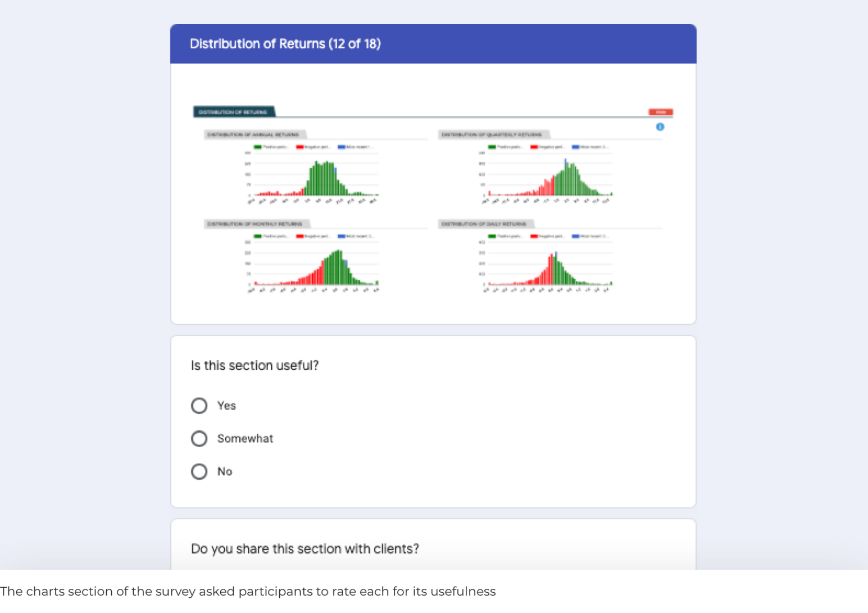This screenshot has width=868, height=613.
Task: Choose "Somewhat" for section usefulness
Action: coord(199,439)
